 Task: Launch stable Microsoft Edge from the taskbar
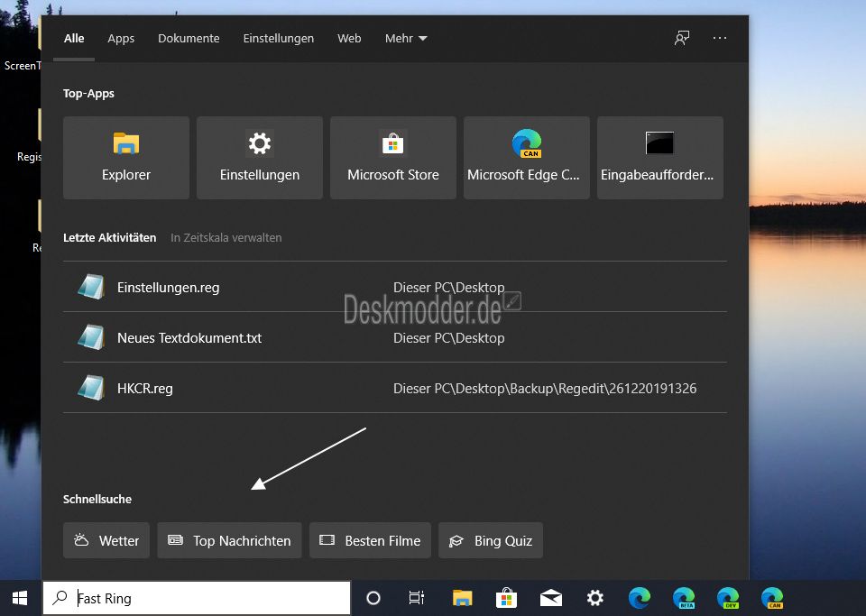point(639,598)
